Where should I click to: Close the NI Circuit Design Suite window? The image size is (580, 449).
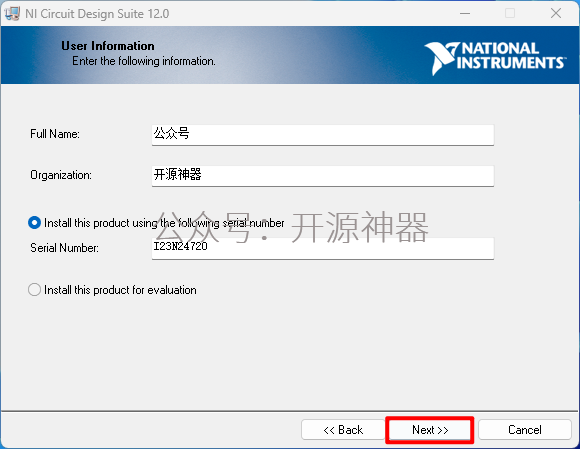[556, 13]
